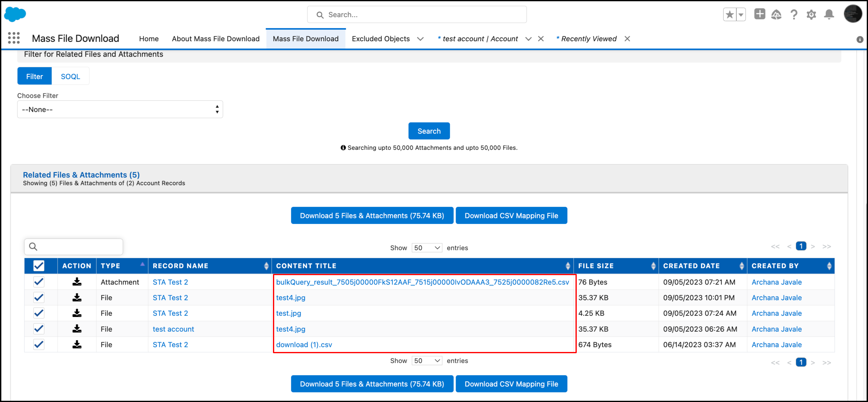Uncheck the Attachment row checkbox

(x=39, y=282)
